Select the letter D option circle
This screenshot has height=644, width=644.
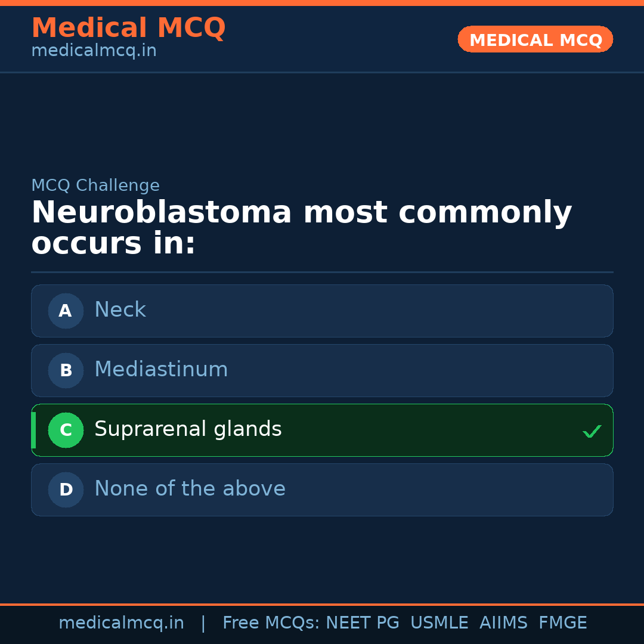click(66, 490)
